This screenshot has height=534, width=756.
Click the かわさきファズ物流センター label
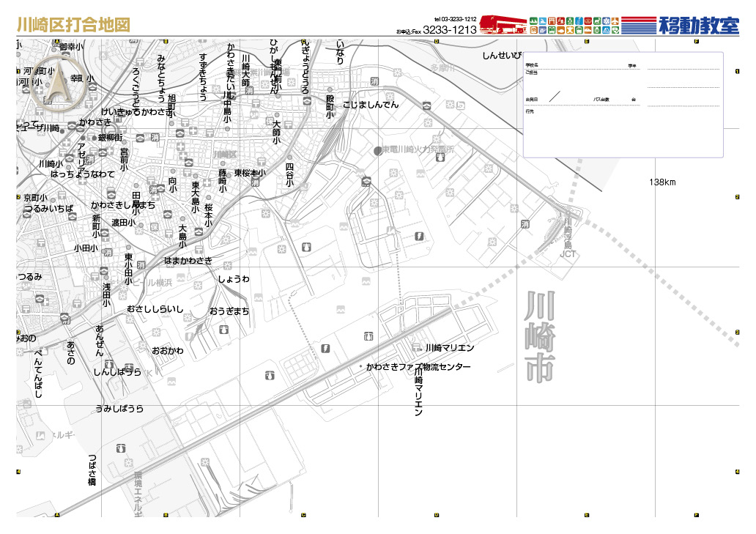tap(418, 366)
